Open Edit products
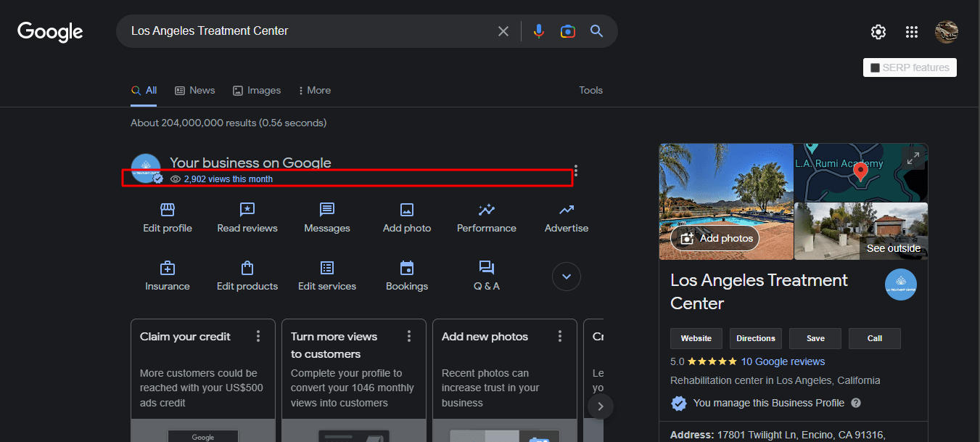The width and height of the screenshot is (980, 442). pos(247,276)
